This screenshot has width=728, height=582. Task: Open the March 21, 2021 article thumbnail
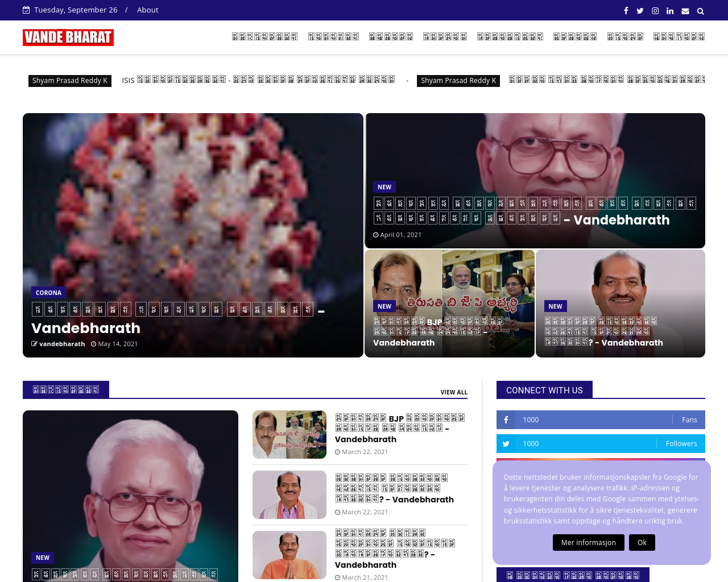pos(289,555)
